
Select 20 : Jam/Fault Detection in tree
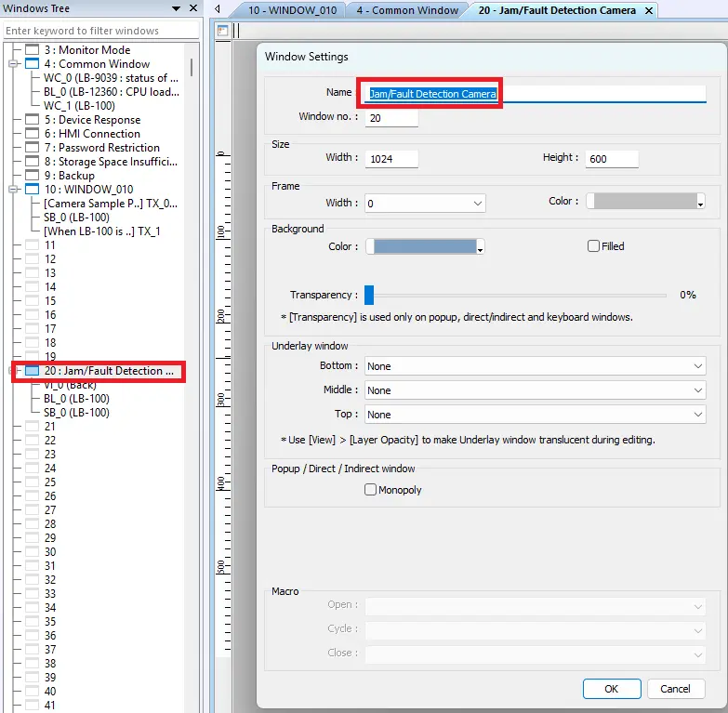coord(109,370)
